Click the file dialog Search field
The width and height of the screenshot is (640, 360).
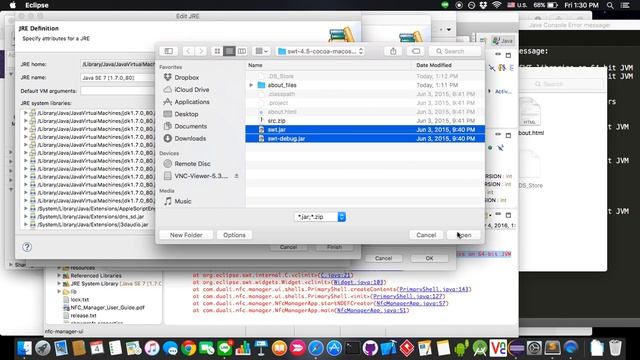[x=455, y=51]
